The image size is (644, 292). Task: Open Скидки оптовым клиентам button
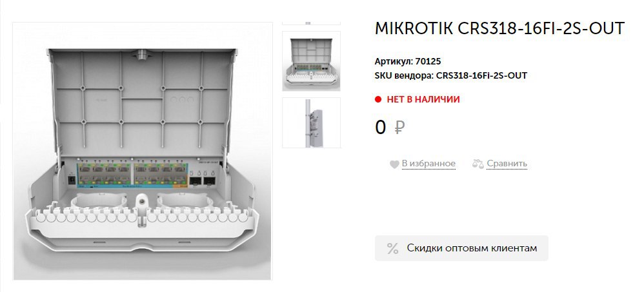pos(461,248)
